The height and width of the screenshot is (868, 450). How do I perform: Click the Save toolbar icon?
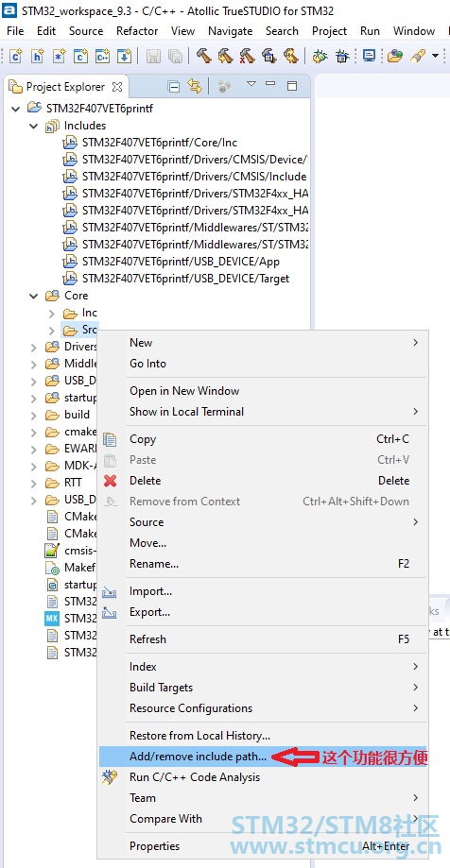pos(153,56)
